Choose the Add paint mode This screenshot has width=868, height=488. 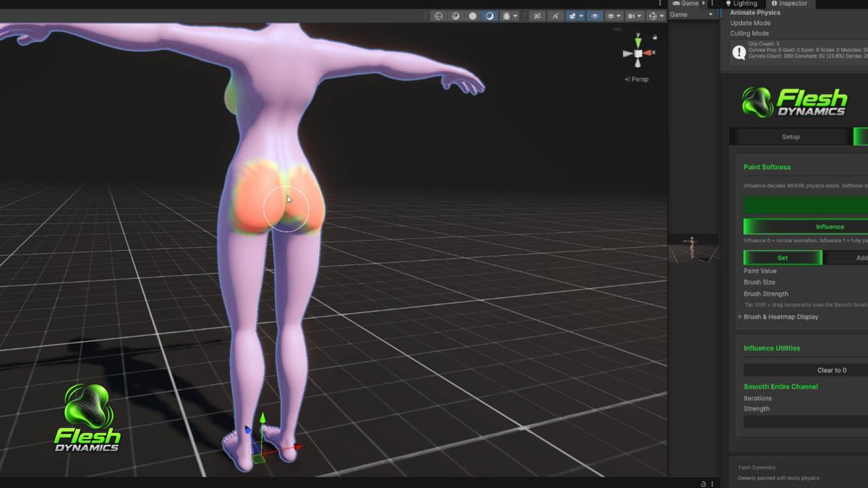(x=846, y=257)
